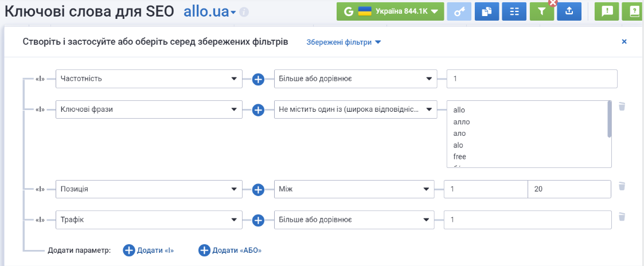
Task: Open the Частотність parameter dropdown
Action: point(149,79)
